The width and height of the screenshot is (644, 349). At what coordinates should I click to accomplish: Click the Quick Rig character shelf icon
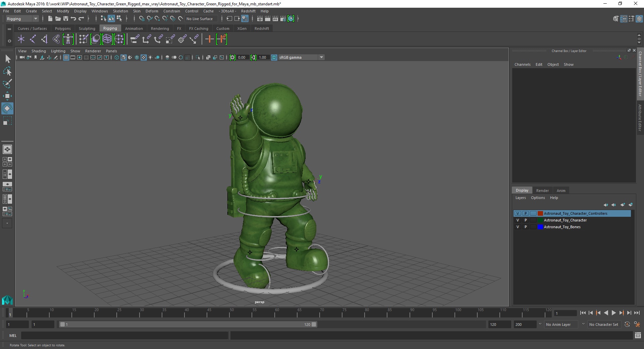click(x=68, y=39)
